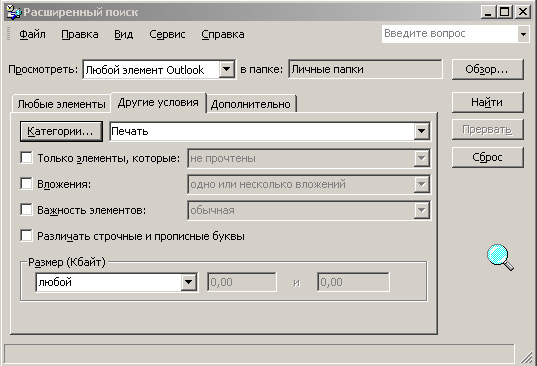Screen dimensions: 537x366
Task: Open the Сервис menu
Action: pyautogui.click(x=167, y=34)
